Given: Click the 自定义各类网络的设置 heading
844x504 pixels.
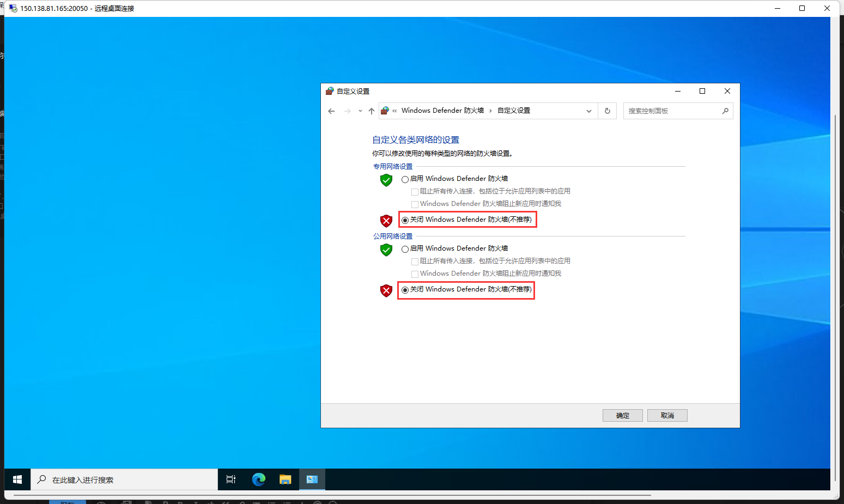Looking at the screenshot, I should [416, 140].
